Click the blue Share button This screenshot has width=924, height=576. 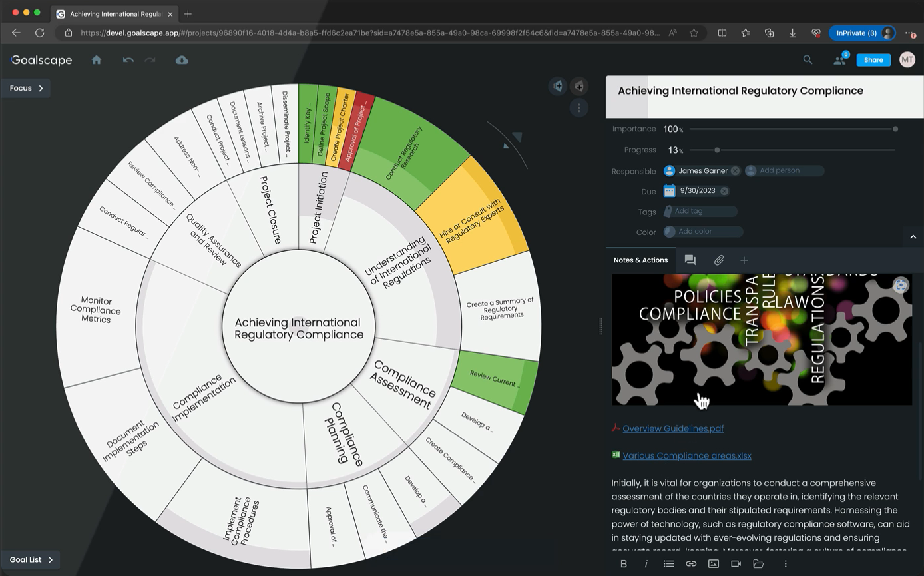(x=873, y=59)
